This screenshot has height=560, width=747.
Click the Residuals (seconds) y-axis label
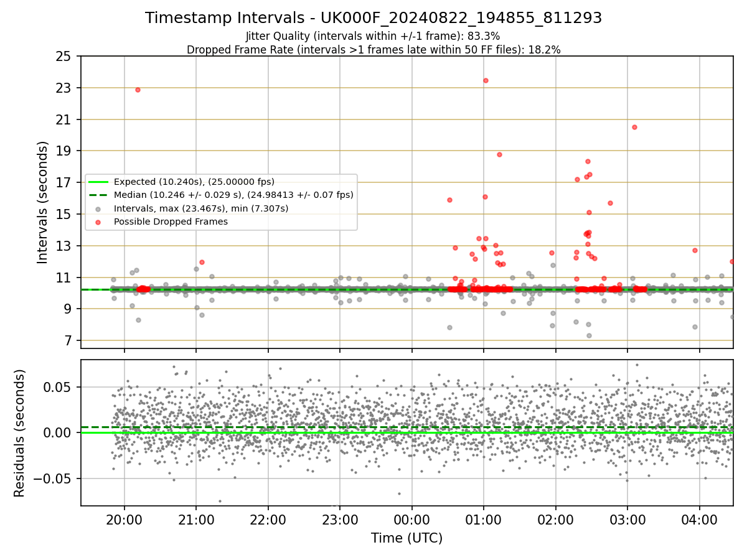20,433
